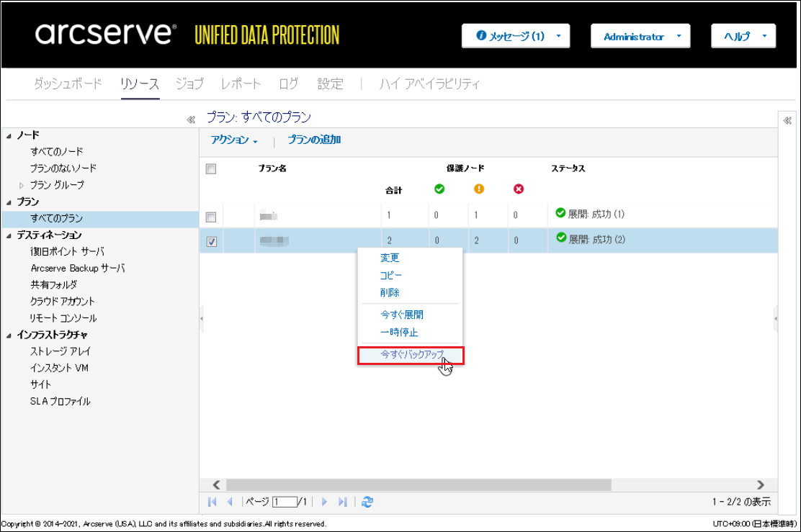
Task: Select インスタント VM in the tree
Action: pyautogui.click(x=59, y=368)
